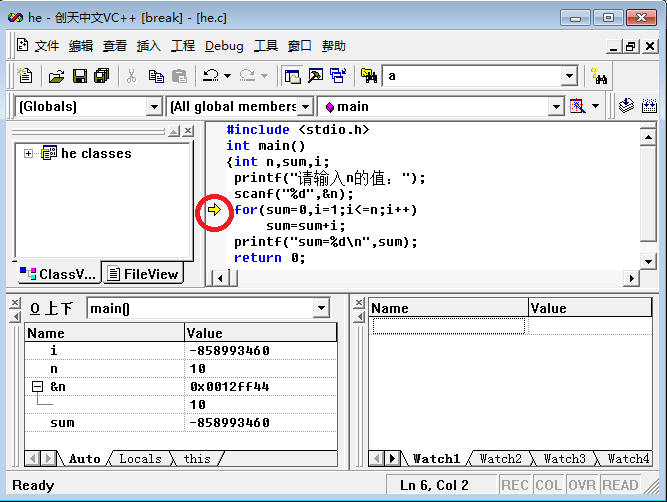This screenshot has height=502, width=667.
Task: Click the code editor scroll up arrow
Action: point(648,137)
